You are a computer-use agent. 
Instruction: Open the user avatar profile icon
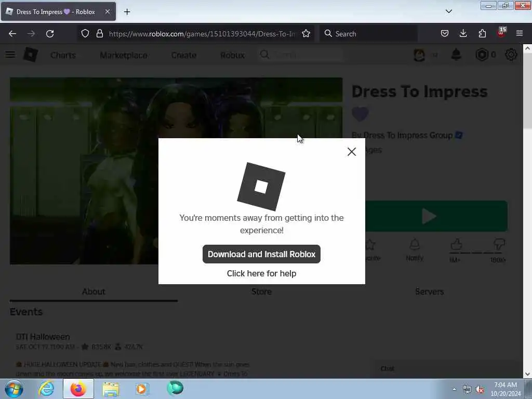click(419, 55)
